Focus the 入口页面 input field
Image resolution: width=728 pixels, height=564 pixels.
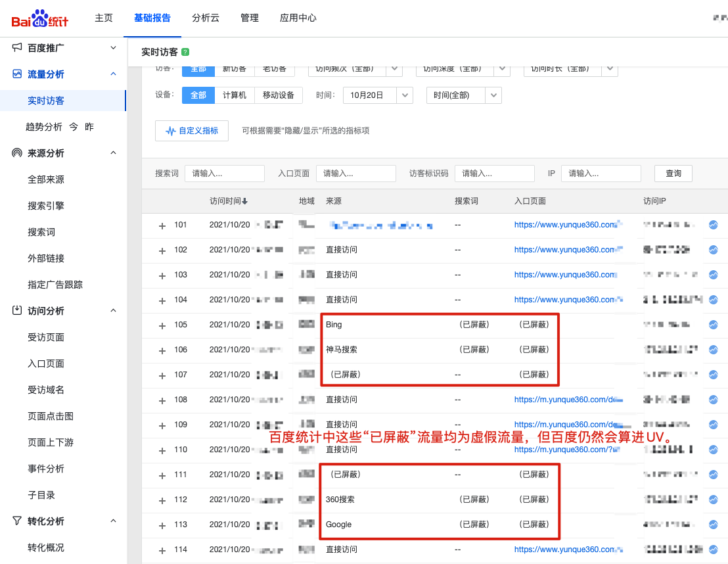356,174
